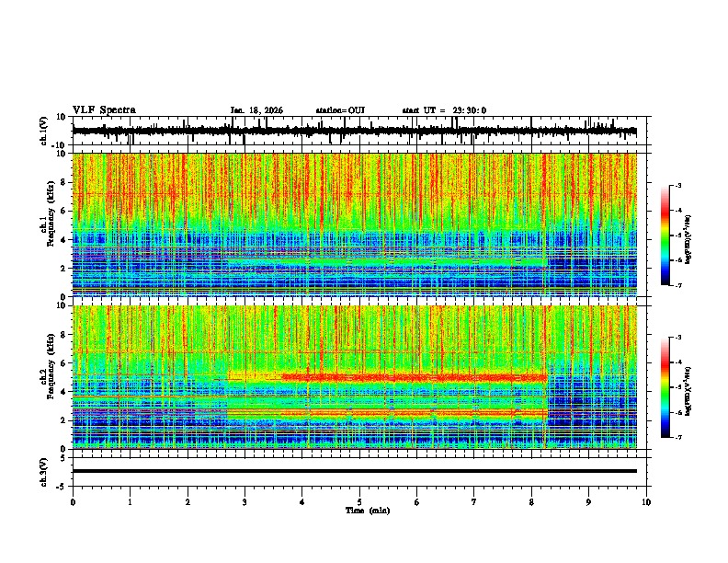Click the "ch.3(V)" axis label

[x=44, y=472]
